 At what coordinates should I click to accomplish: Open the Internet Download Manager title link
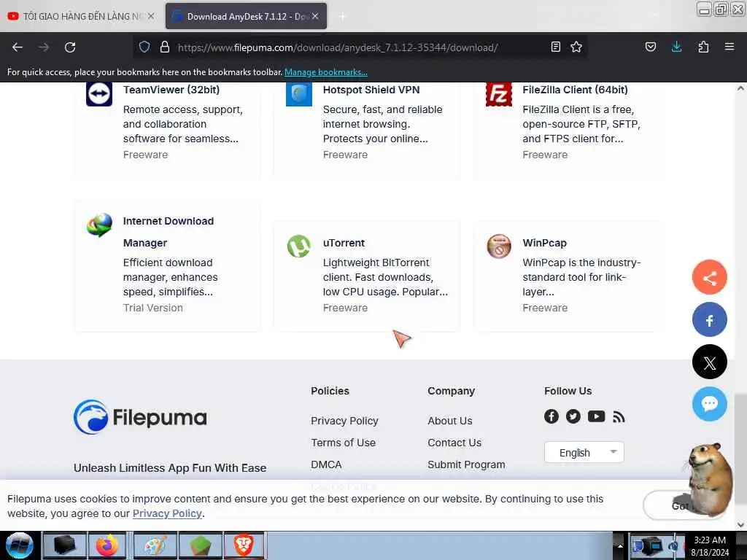pos(169,232)
